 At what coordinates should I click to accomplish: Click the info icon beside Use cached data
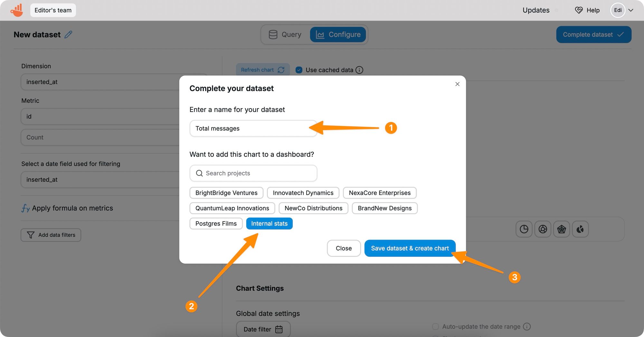point(359,70)
